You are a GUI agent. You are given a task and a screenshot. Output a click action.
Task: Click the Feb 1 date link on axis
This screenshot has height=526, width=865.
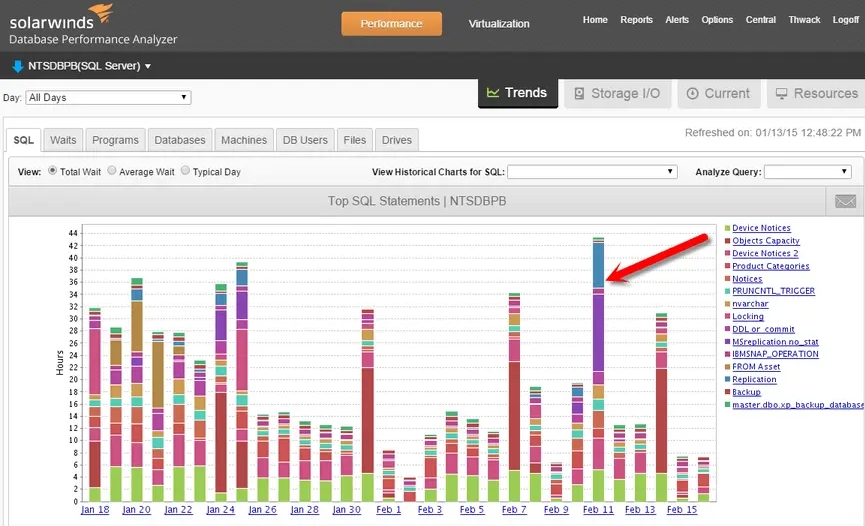388,509
